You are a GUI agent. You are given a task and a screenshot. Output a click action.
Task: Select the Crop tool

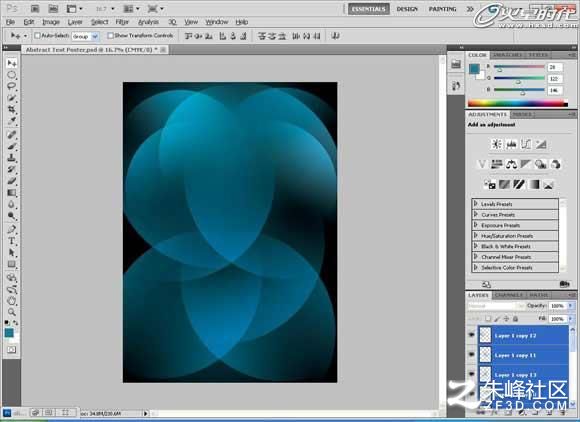pyautogui.click(x=12, y=109)
